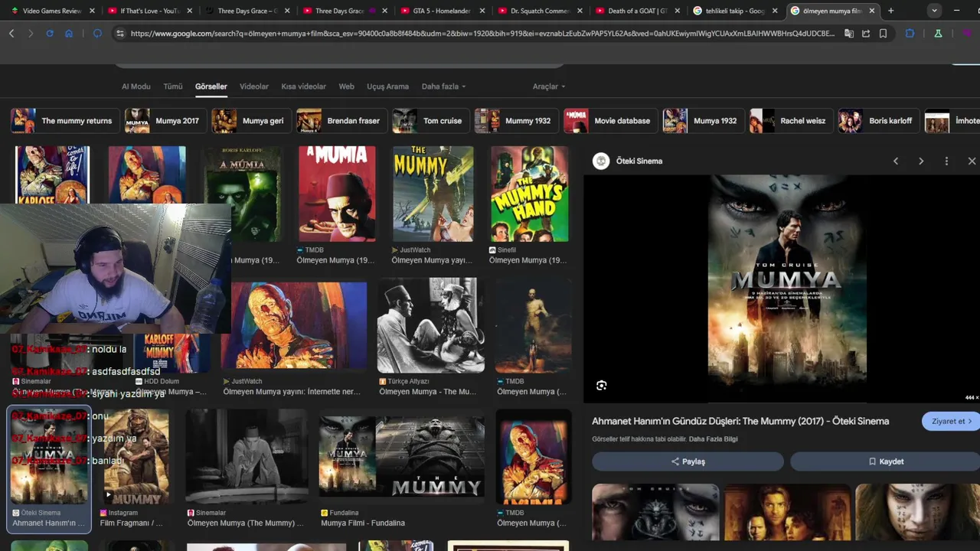
Task: Select the Kısa videolar search tab
Action: (303, 86)
